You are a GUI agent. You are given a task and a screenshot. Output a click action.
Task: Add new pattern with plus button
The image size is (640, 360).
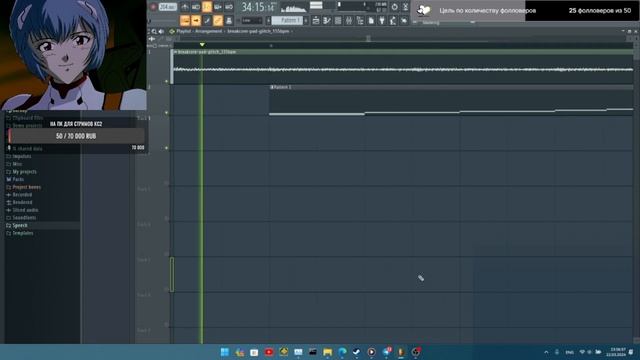pos(306,20)
